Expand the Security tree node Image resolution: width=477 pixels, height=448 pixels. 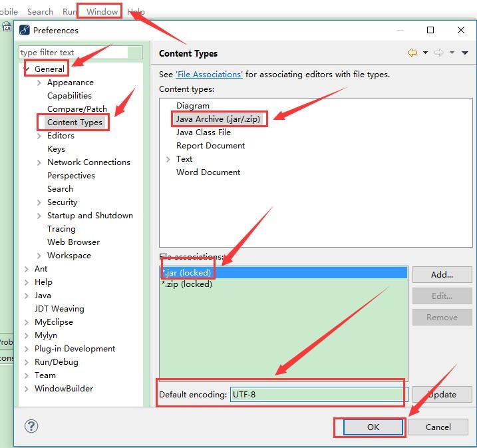click(39, 202)
